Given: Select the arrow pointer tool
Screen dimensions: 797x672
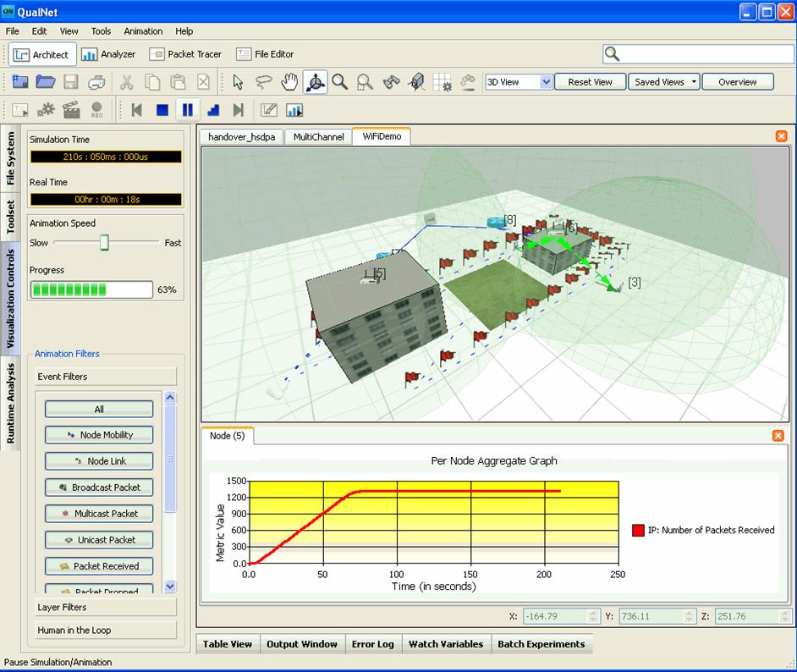Looking at the screenshot, I should tap(238, 82).
